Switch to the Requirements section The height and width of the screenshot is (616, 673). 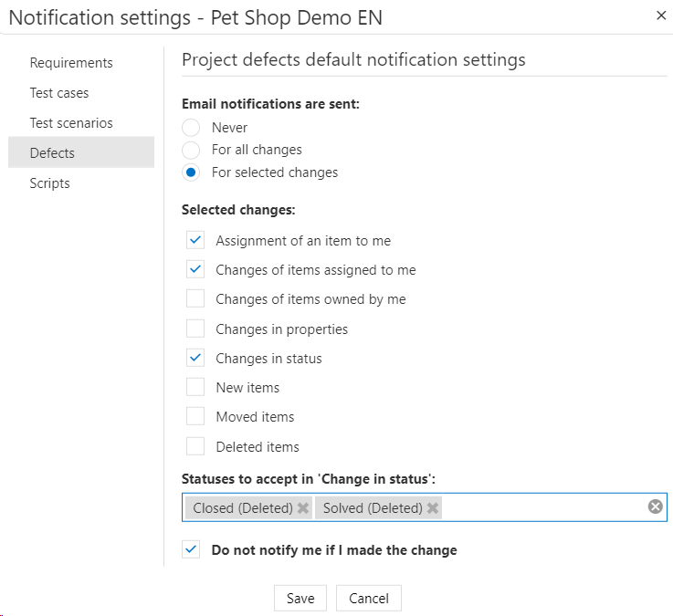pos(71,63)
